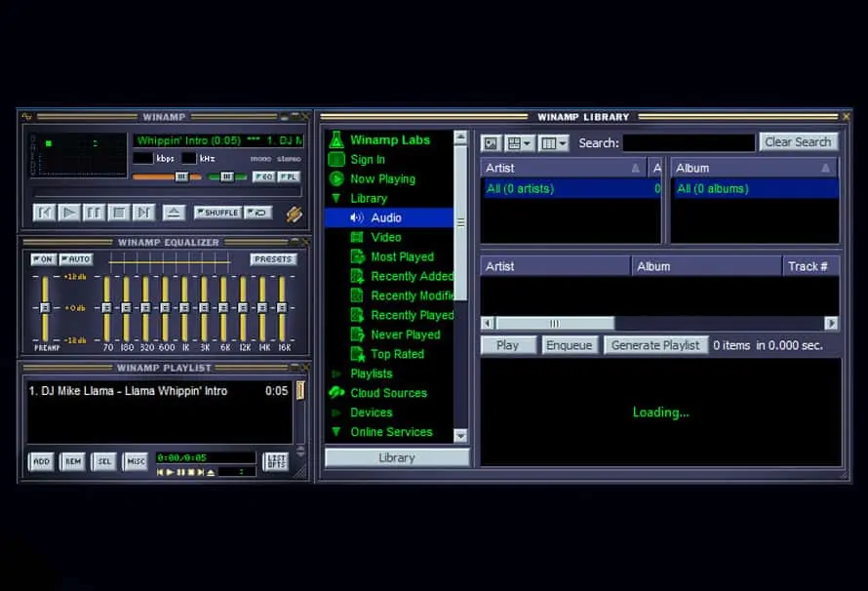
Task: Open the Winamp main menu icon in titlebar
Action: click(x=27, y=117)
